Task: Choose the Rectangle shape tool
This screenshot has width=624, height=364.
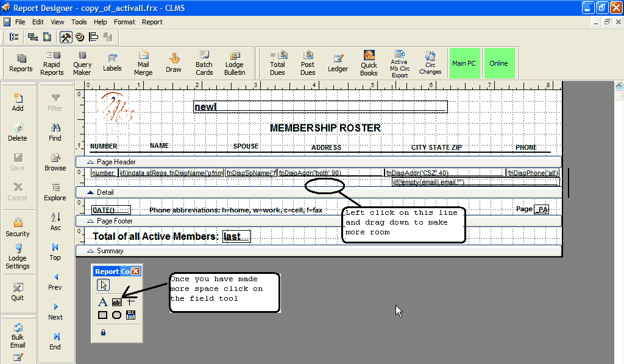Action: (103, 315)
